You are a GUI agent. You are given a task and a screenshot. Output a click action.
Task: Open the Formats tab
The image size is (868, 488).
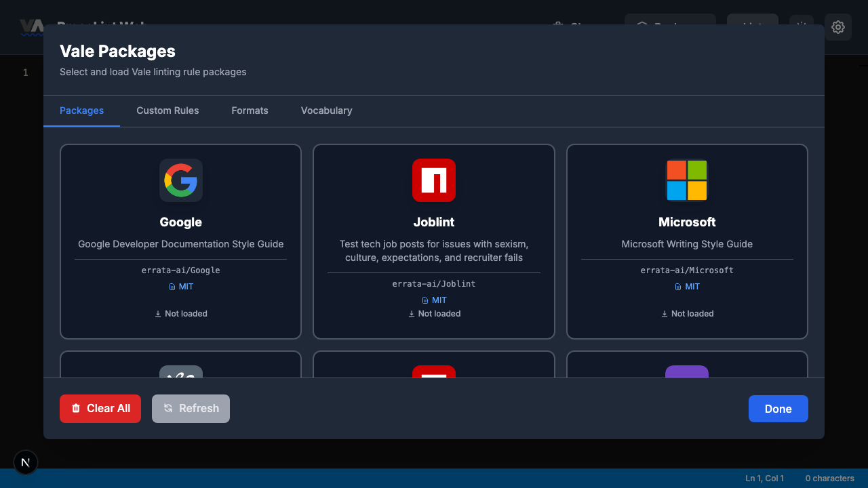(x=250, y=110)
